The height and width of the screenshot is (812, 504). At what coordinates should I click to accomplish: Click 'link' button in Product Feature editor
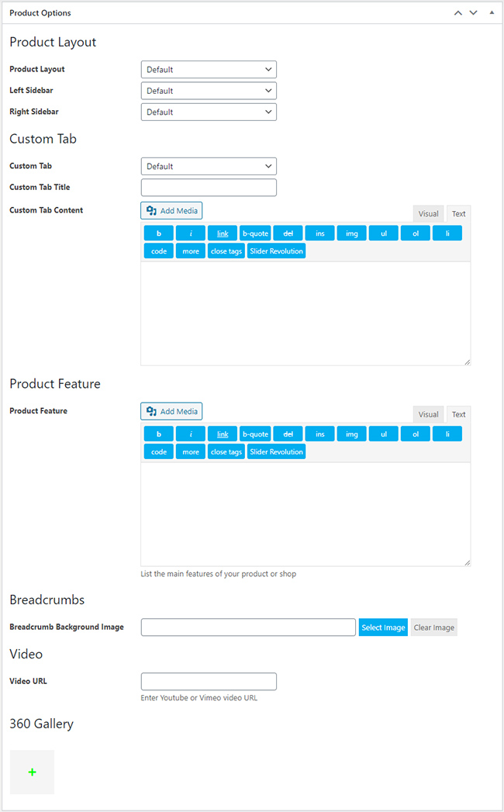coord(223,434)
